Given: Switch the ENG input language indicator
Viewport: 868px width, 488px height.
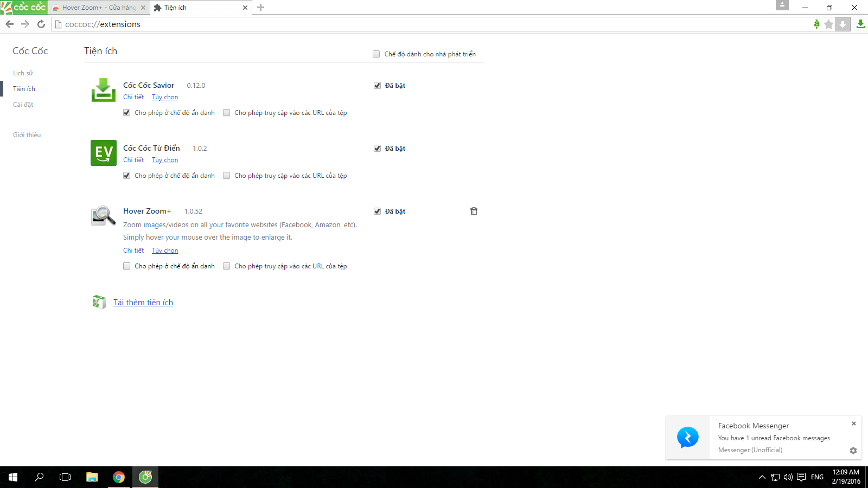Looking at the screenshot, I should tap(817, 477).
